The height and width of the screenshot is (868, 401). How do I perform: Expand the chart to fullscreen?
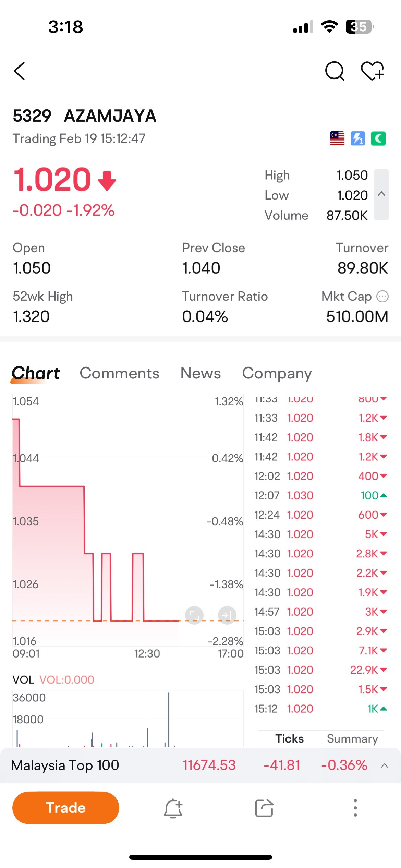(194, 615)
